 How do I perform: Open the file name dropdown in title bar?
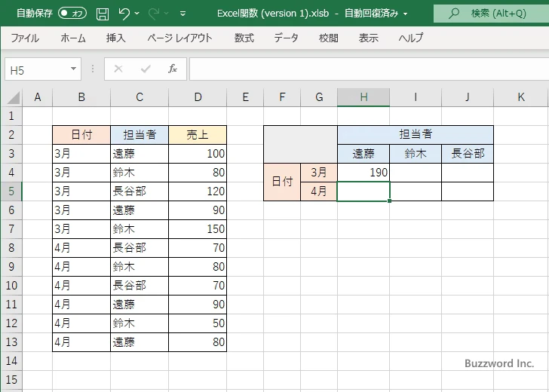[406, 14]
